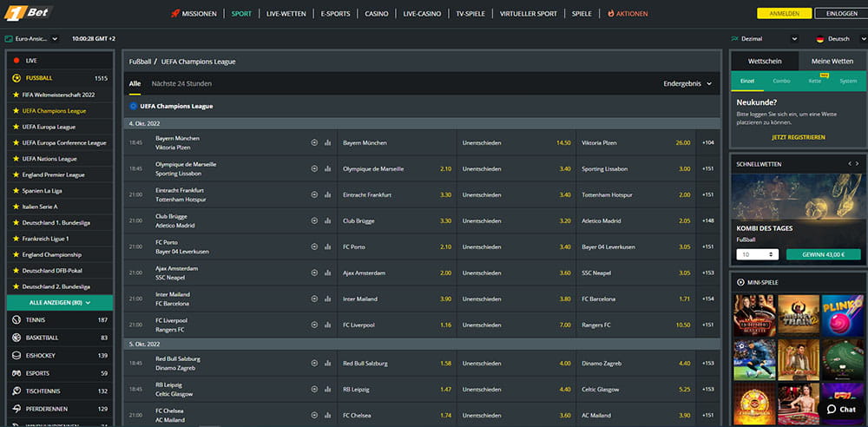The width and height of the screenshot is (868, 427).
Task: Open match tracker icon for FC Porto
Action: pos(314,247)
